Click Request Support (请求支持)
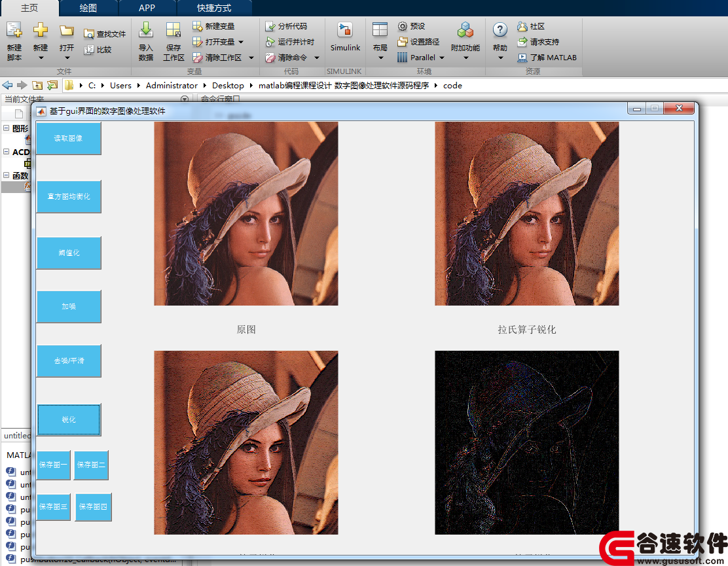Screen dimensions: 728x566 click(x=538, y=42)
